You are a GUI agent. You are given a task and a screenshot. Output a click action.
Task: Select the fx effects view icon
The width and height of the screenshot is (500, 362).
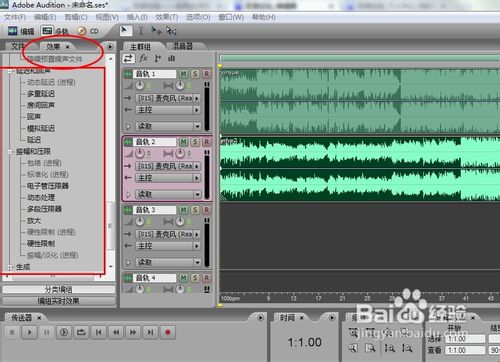click(x=143, y=58)
